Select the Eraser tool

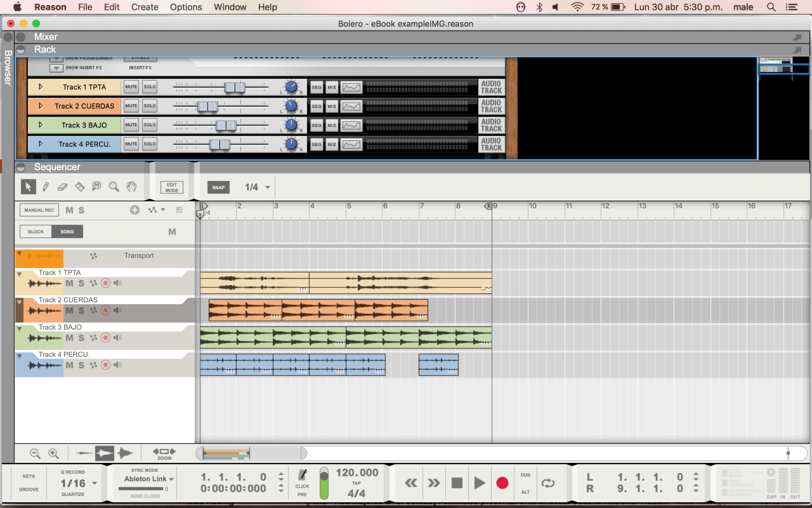coord(62,187)
